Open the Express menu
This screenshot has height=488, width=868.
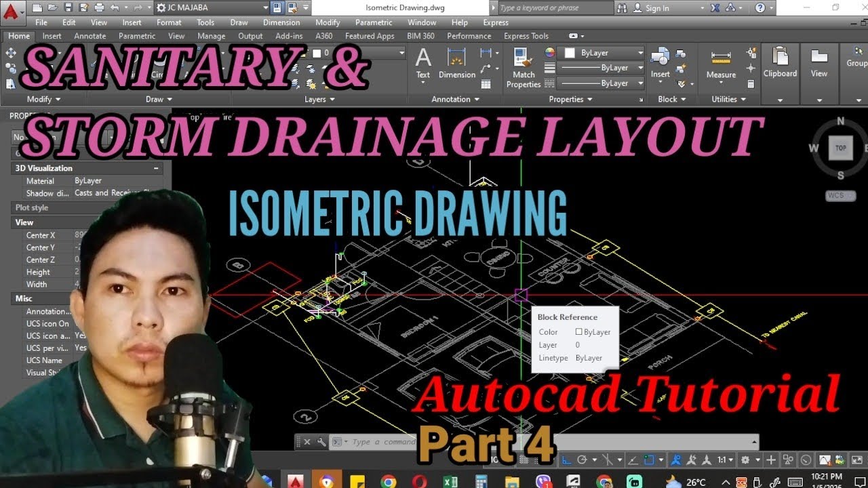pos(496,22)
